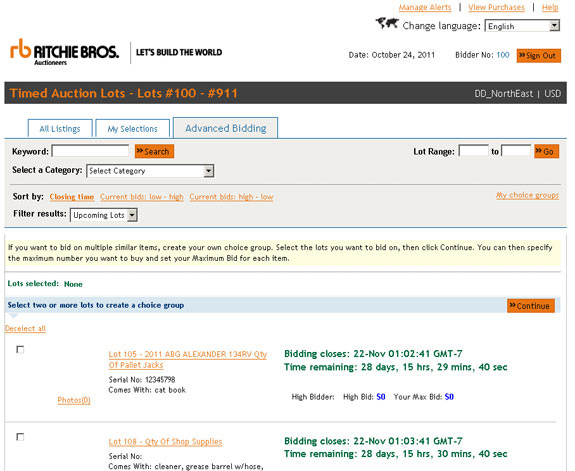
Task: Click the Continue button
Action: click(x=531, y=306)
